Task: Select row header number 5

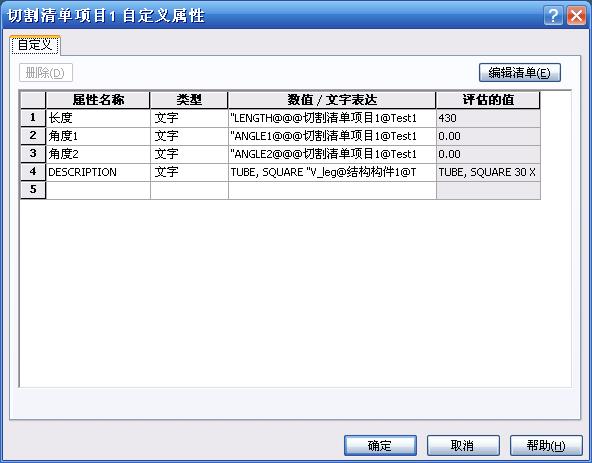Action: pyautogui.click(x=33, y=190)
